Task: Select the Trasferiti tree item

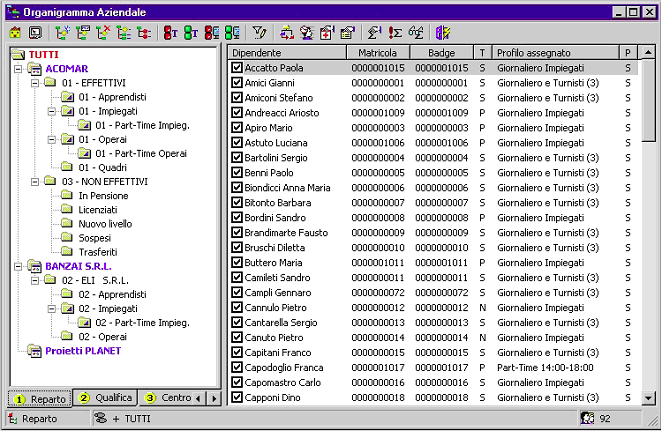Action: click(x=98, y=252)
